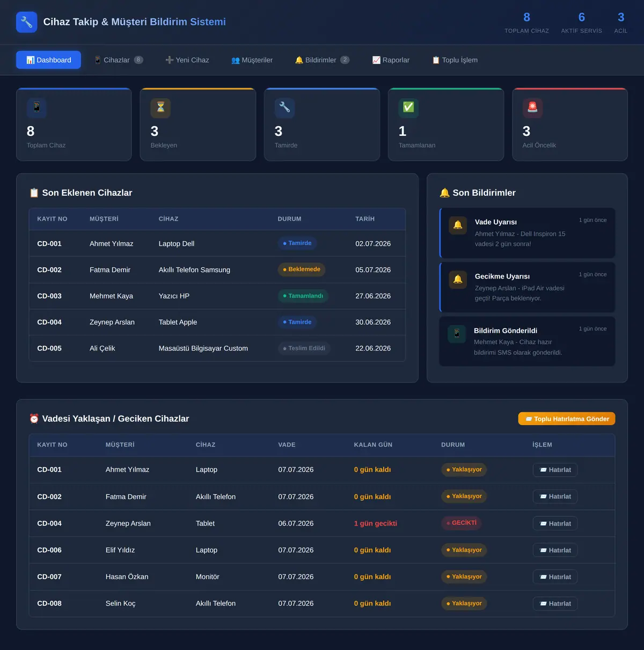Image resolution: width=644 pixels, height=650 pixels.
Task: Click Hatırlat for CD-001 Ahmet Yılmaz
Action: pyautogui.click(x=555, y=470)
